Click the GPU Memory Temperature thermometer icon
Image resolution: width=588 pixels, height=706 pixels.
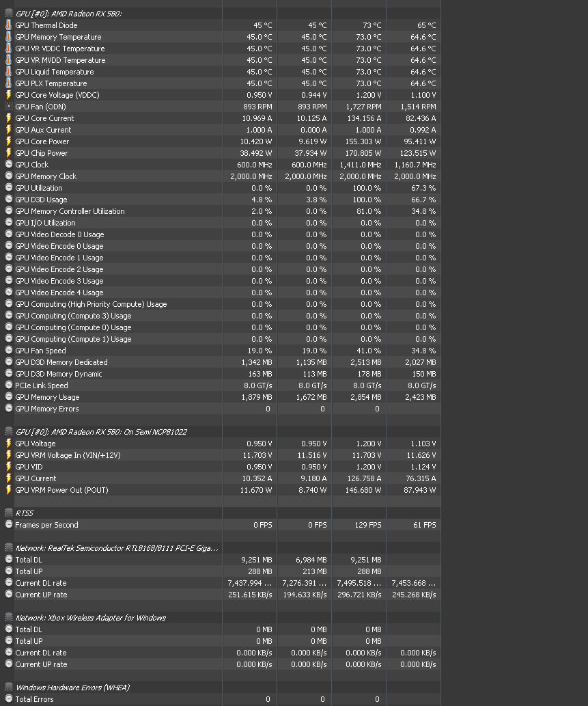[8, 37]
